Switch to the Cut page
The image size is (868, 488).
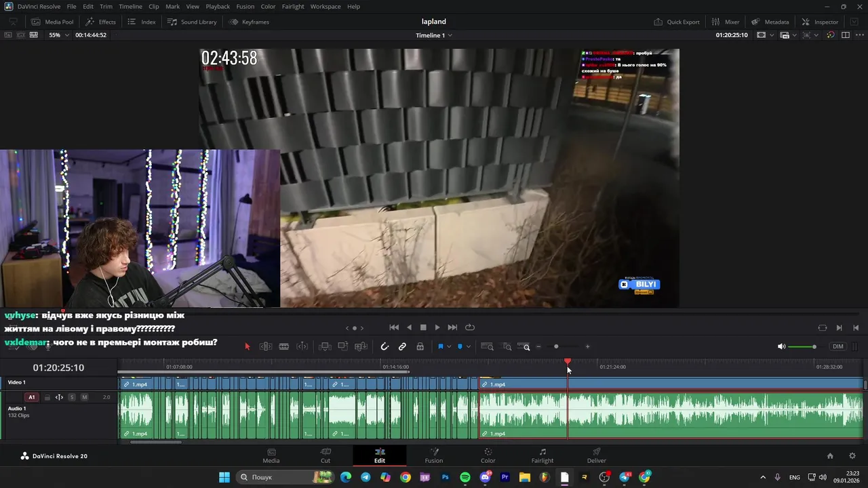coord(325,455)
